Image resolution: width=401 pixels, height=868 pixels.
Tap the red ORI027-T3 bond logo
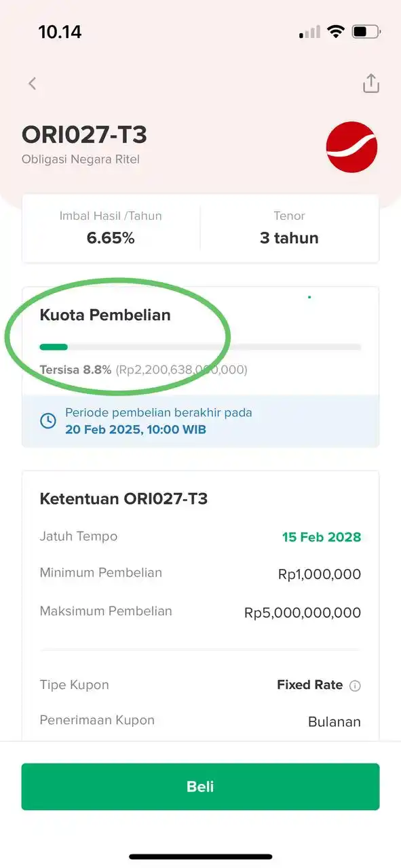point(351,147)
